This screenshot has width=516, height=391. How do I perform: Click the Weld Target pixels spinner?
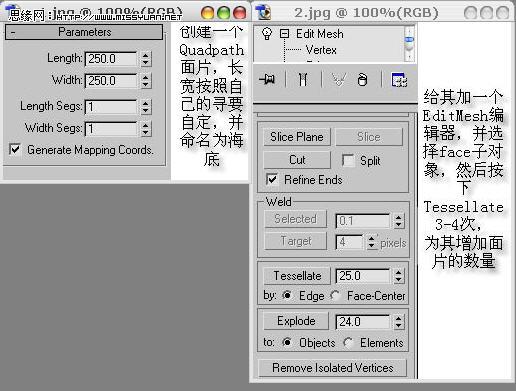[372, 242]
